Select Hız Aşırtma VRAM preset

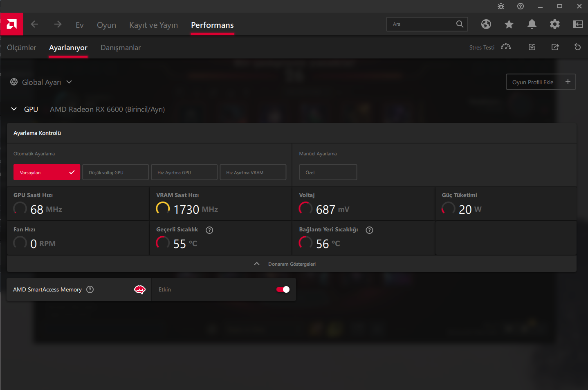253,172
